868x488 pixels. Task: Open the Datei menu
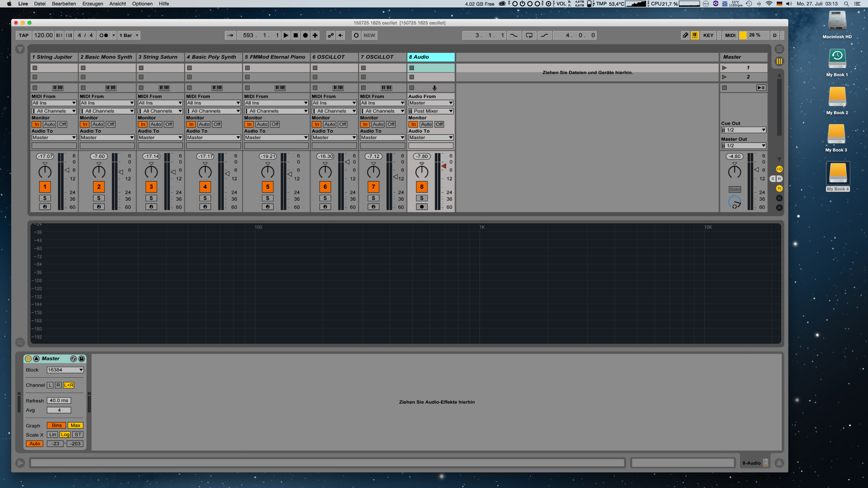[x=40, y=4]
